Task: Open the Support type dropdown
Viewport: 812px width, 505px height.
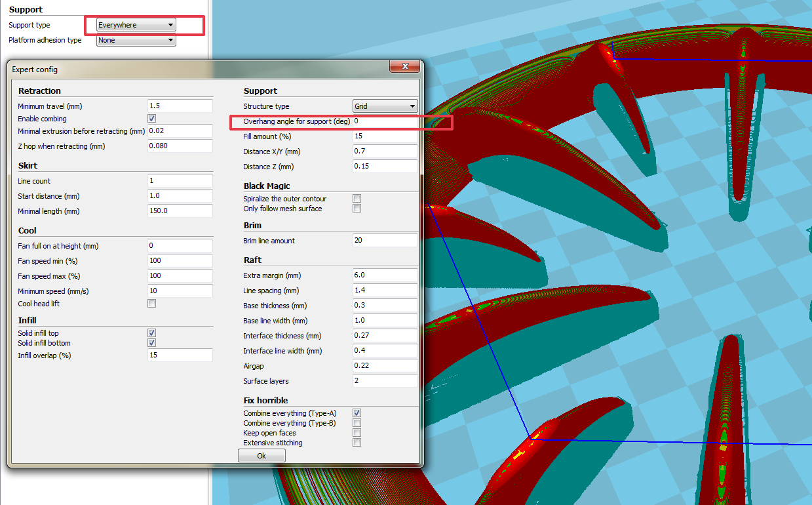Action: [136, 25]
